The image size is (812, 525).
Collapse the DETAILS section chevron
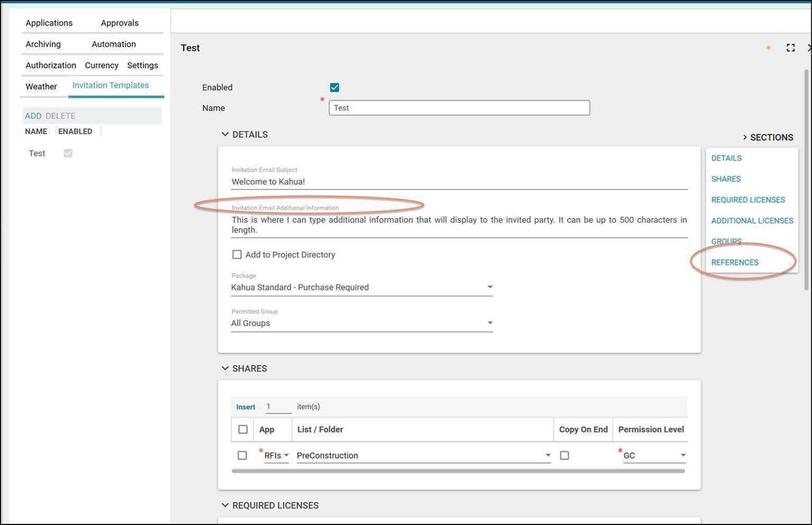(225, 134)
